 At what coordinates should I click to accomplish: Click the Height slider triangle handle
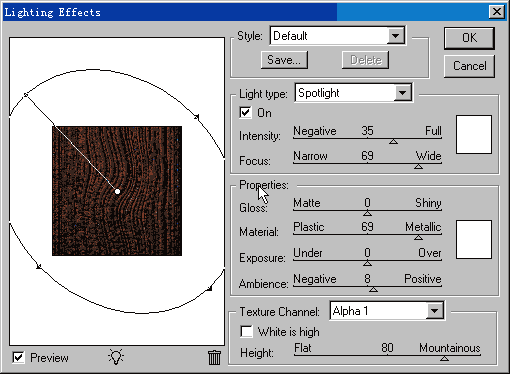[x=444, y=359]
